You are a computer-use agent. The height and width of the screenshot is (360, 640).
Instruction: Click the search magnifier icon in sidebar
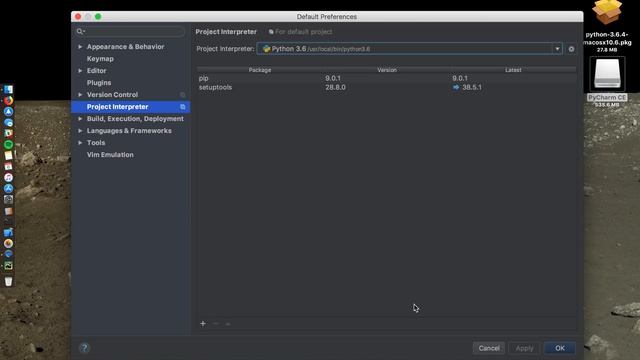(x=80, y=31)
